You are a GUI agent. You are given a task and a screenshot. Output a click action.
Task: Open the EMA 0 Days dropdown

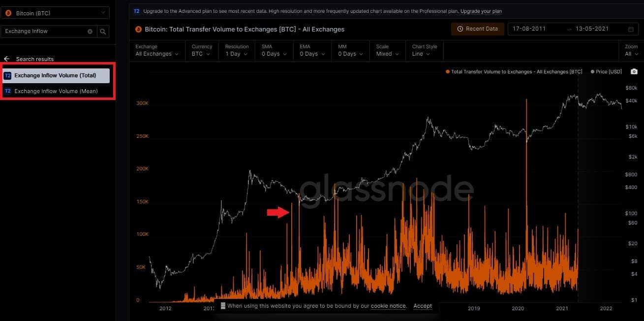[x=312, y=51]
